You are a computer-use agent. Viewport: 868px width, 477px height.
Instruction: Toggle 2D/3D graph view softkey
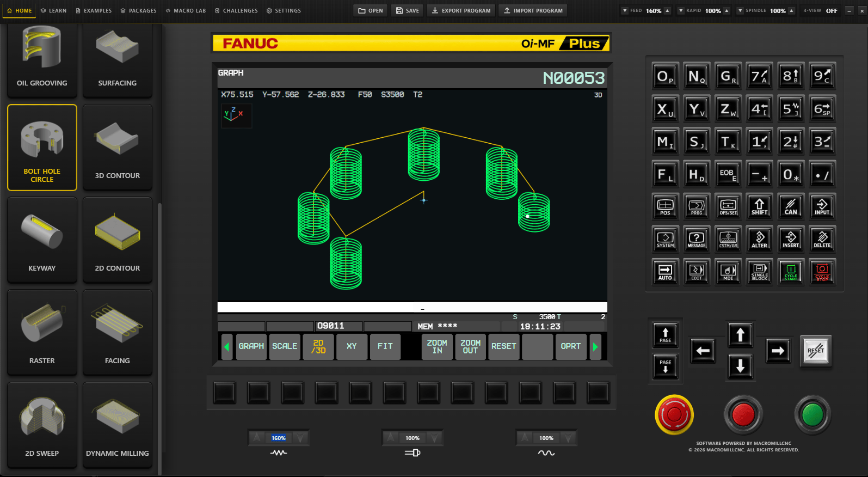[318, 346]
